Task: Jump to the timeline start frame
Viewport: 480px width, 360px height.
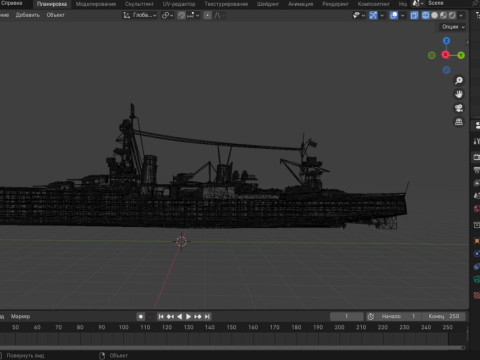Action: tap(161, 316)
